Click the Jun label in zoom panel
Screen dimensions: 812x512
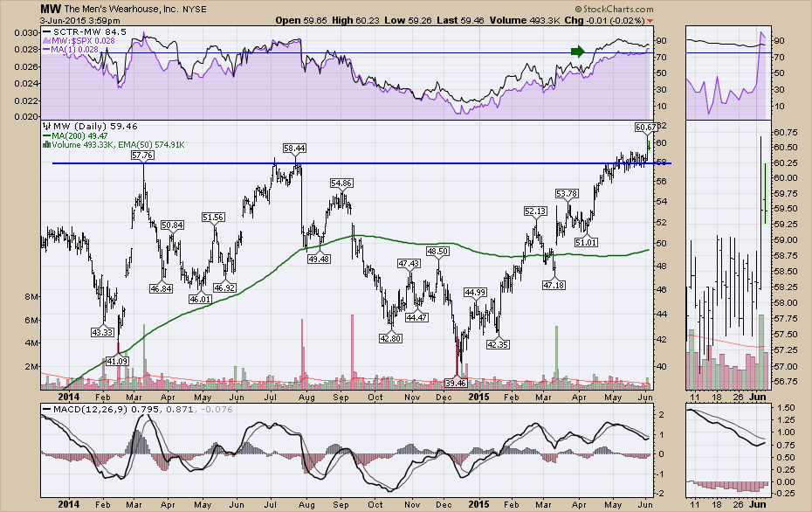pyautogui.click(x=758, y=397)
